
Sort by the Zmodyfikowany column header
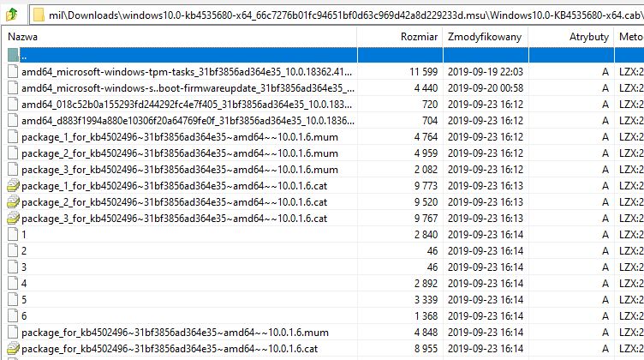coord(485,37)
